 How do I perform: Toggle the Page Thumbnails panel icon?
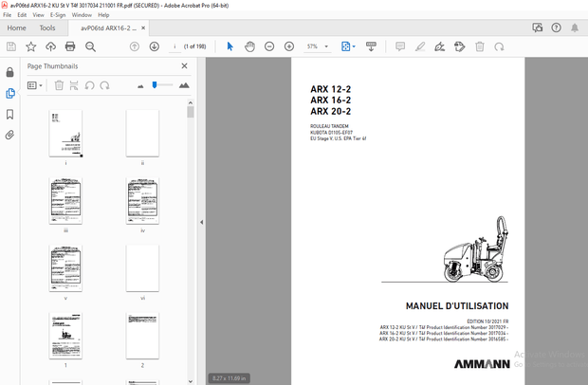9,94
